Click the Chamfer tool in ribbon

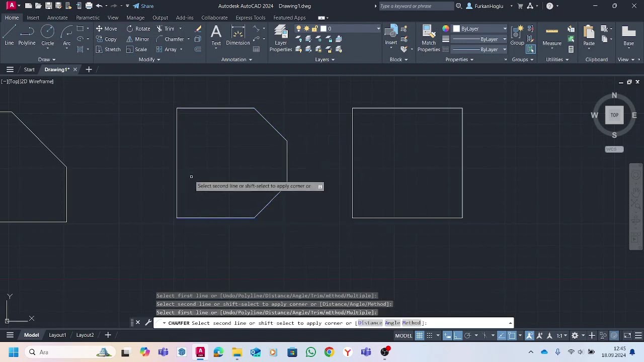tap(170, 39)
